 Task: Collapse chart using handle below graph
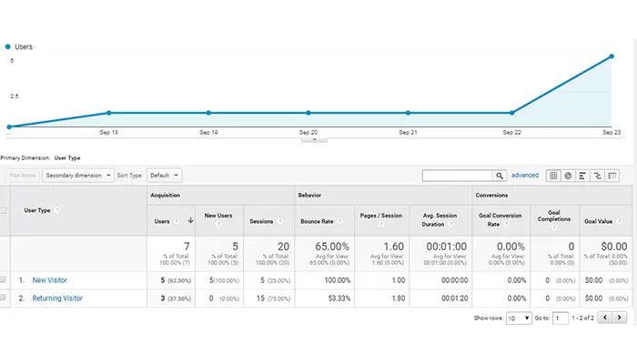(314, 139)
